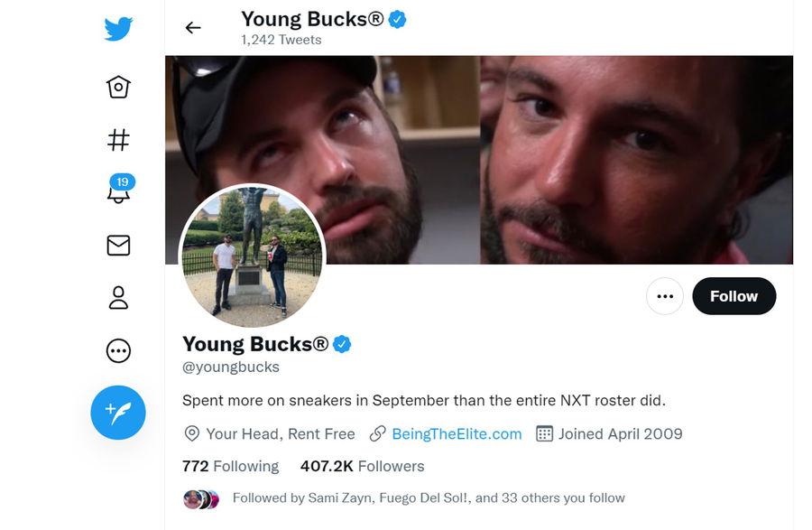
Task: Click the verified badge in top header
Action: pos(397,19)
